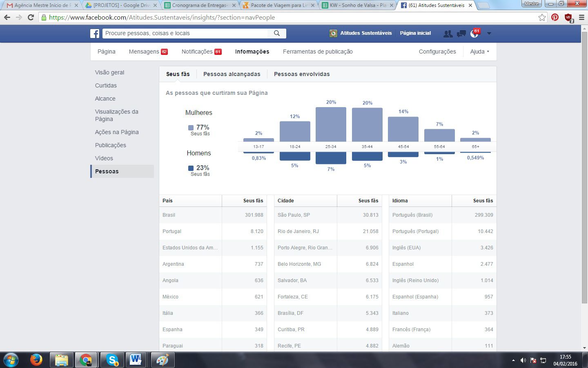Click page scrollbar down arrow

click(584, 348)
